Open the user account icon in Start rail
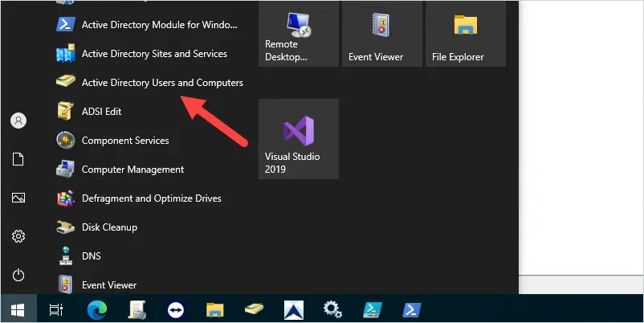 click(18, 121)
